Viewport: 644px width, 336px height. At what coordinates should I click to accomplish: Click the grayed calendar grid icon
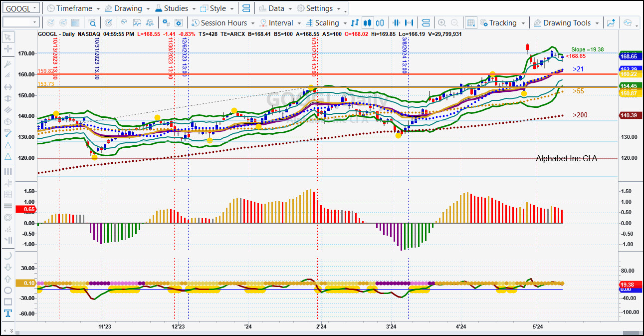pos(75,23)
